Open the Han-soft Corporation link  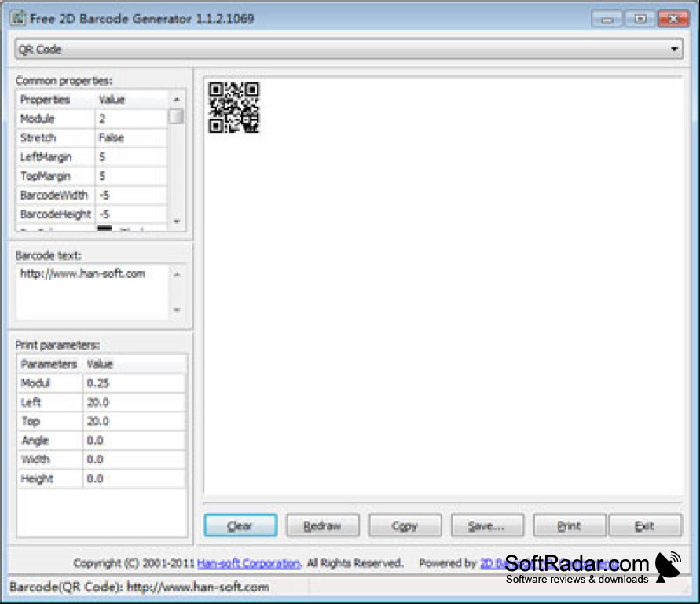249,563
